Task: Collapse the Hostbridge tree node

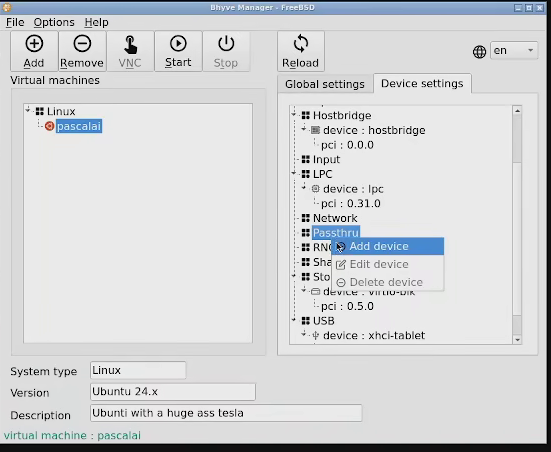Action: click(x=294, y=115)
